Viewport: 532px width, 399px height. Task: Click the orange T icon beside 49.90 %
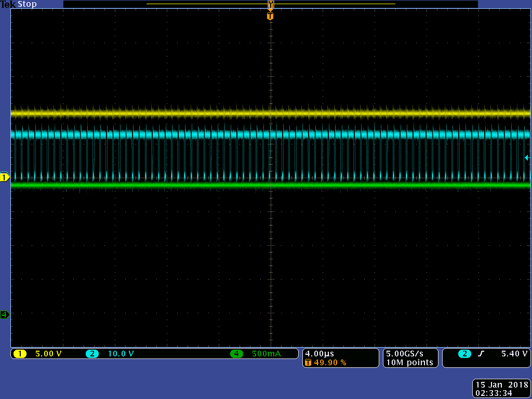pyautogui.click(x=308, y=363)
